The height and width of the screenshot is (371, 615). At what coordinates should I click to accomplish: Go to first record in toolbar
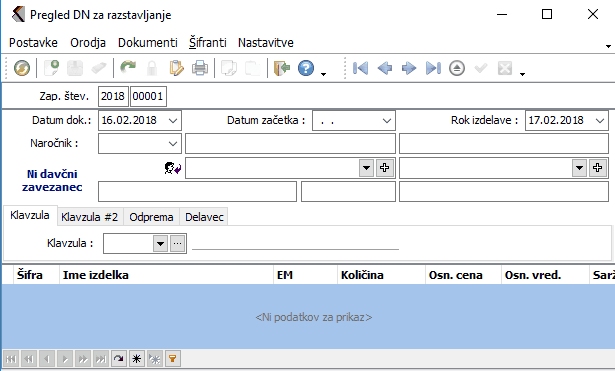coord(360,68)
